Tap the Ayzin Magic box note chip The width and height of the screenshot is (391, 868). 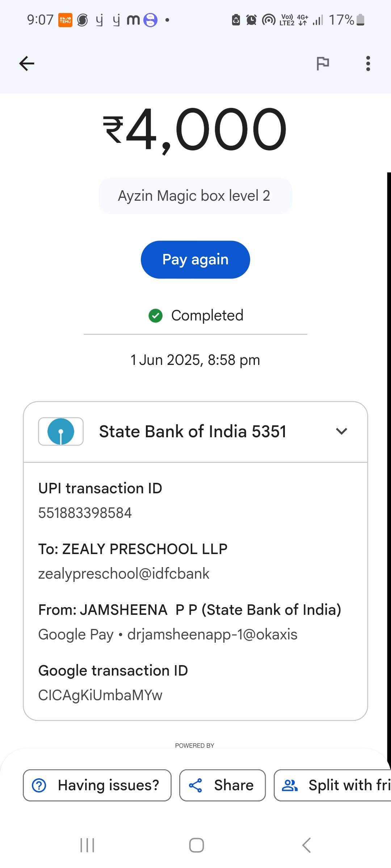(195, 196)
